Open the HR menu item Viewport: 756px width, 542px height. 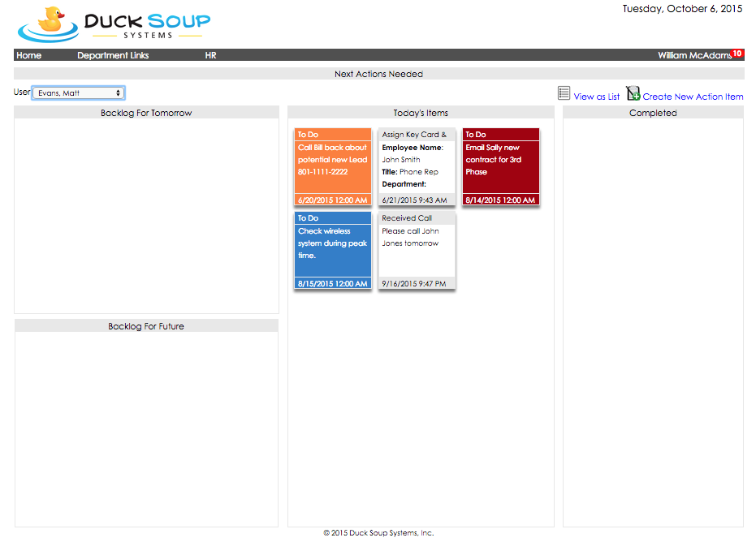pyautogui.click(x=210, y=56)
